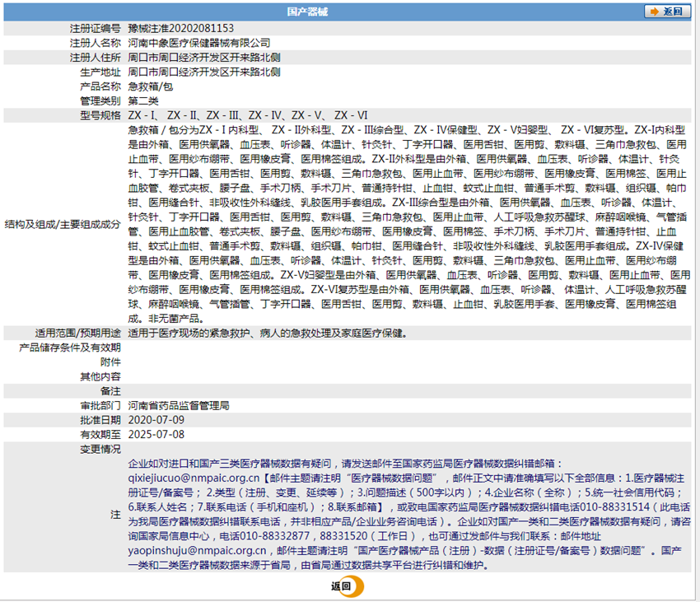The width and height of the screenshot is (700, 602).
Task: Click the email qixiejiucuo@nmpaic.org.cn
Action: coord(194,478)
